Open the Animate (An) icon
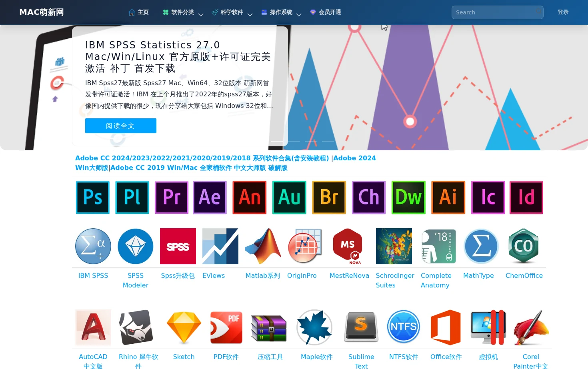 point(250,197)
